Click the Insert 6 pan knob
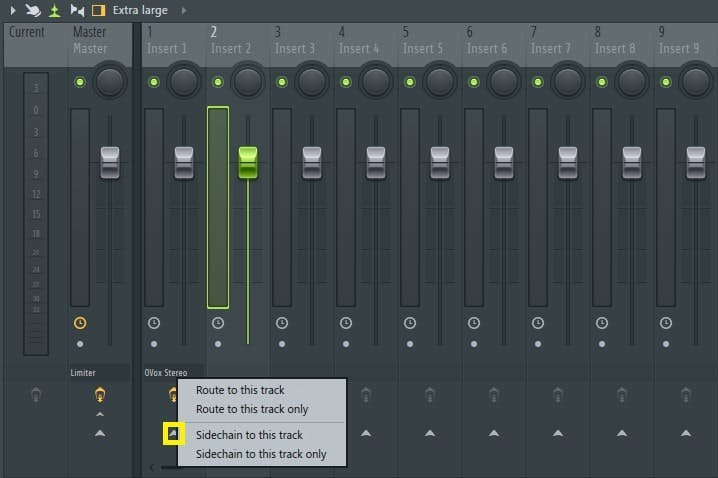The height and width of the screenshot is (478, 718). click(x=504, y=82)
